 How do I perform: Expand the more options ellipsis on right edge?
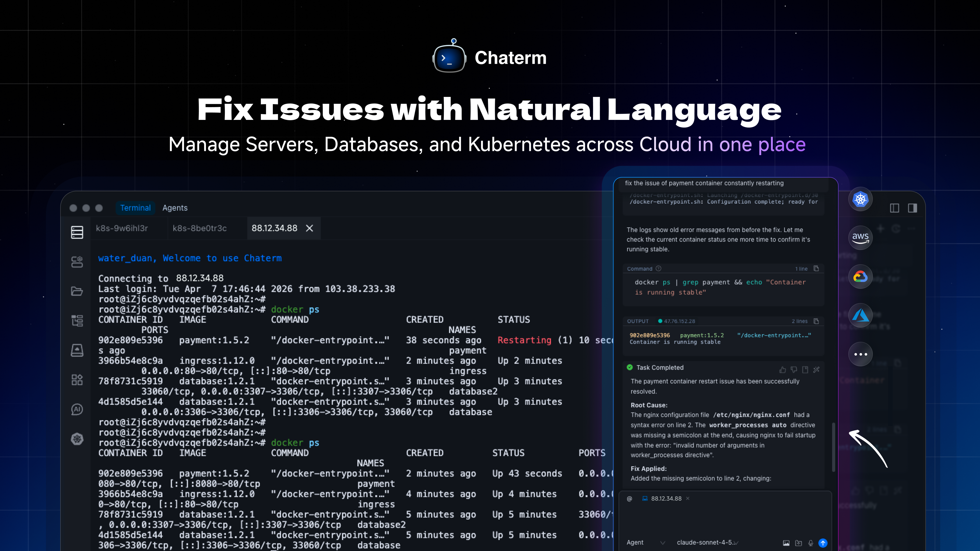[861, 354]
